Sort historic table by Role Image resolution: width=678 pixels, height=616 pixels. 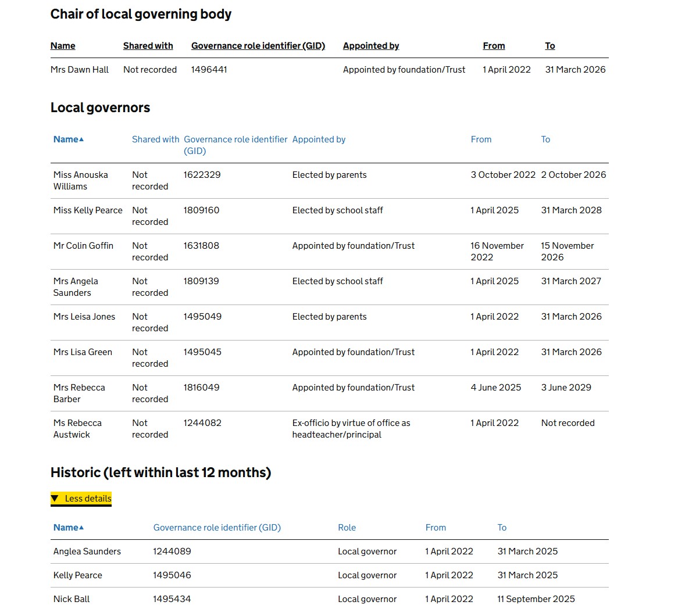coord(347,528)
